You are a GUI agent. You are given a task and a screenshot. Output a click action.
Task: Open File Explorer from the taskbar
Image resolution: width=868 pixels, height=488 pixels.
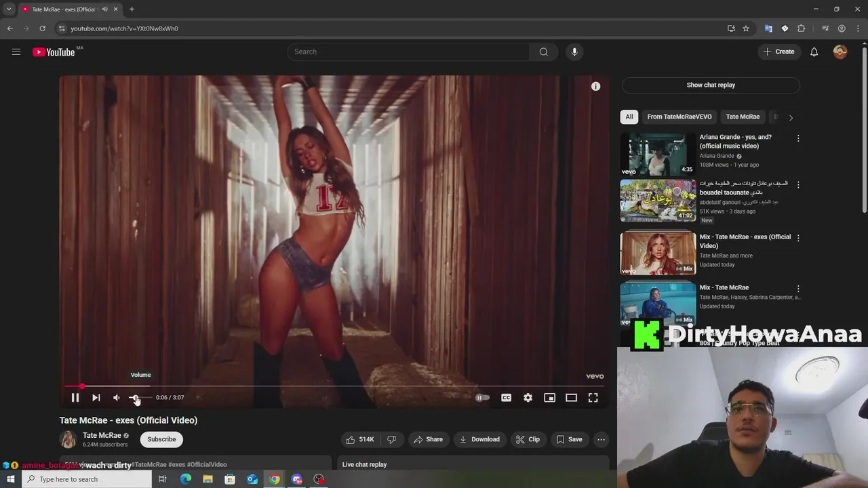click(208, 479)
